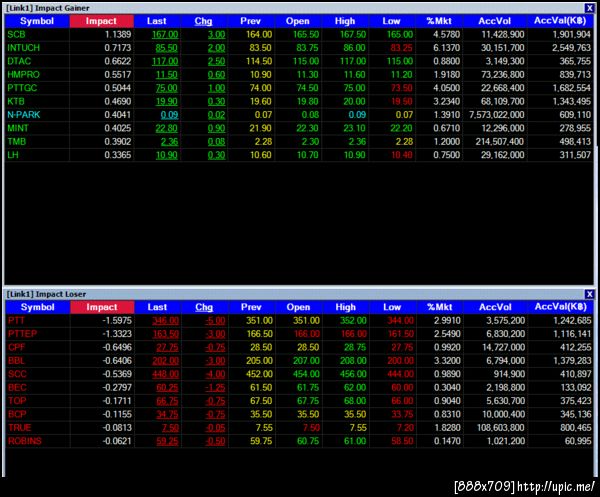Click TMB AccVol 214,507,400 cell
600x497 pixels.
tap(500, 142)
